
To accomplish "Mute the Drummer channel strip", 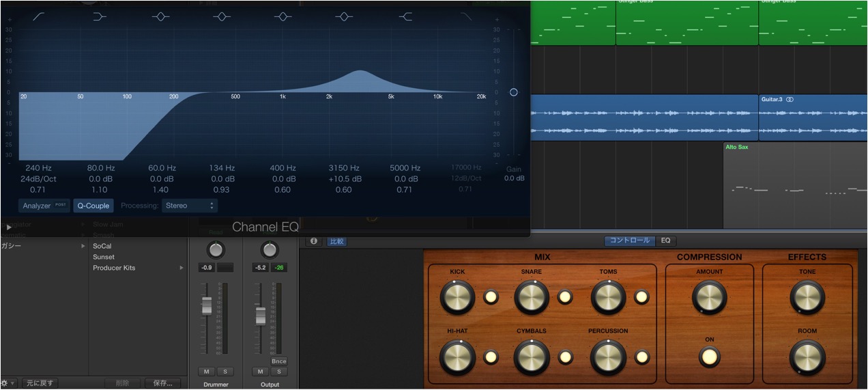I will tap(207, 372).
